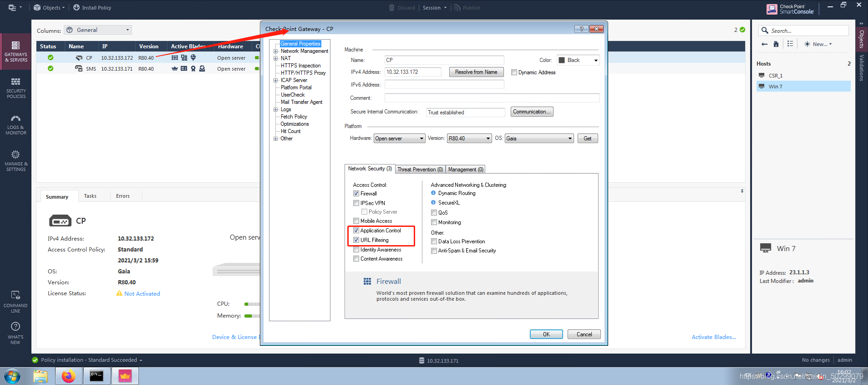
Task: Check the Dynamic Address checkbox
Action: click(514, 72)
